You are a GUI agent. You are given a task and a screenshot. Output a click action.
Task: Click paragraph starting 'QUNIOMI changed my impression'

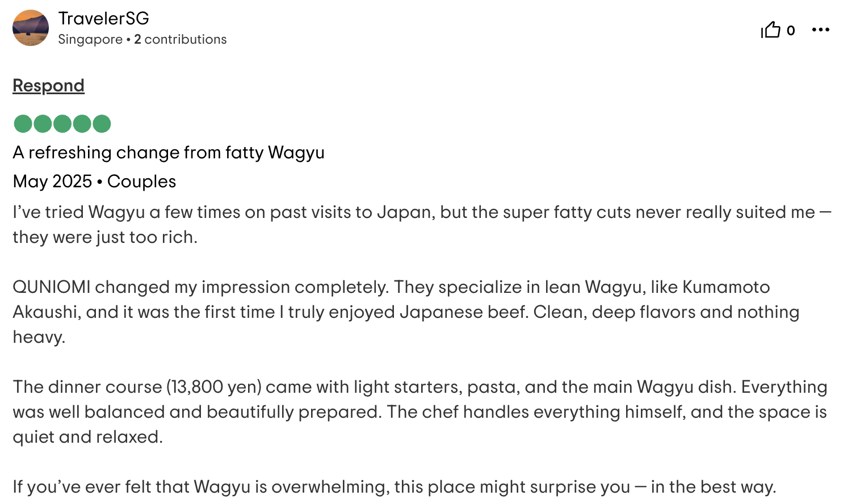406,312
